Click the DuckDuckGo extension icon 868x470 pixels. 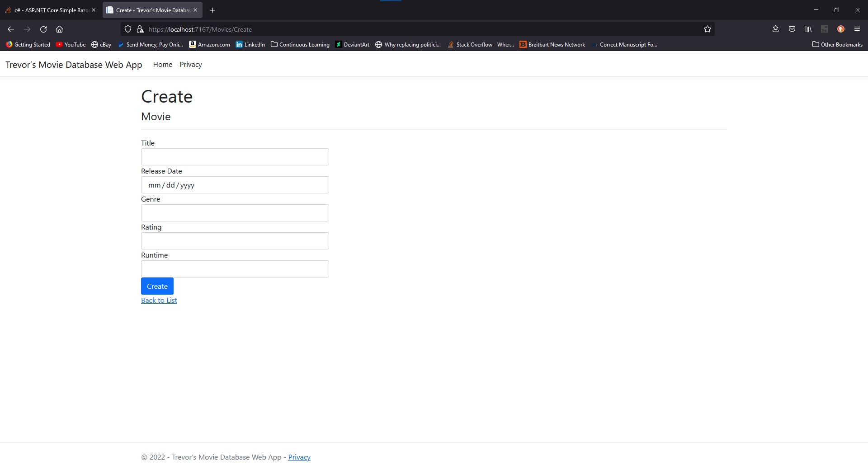(x=841, y=29)
